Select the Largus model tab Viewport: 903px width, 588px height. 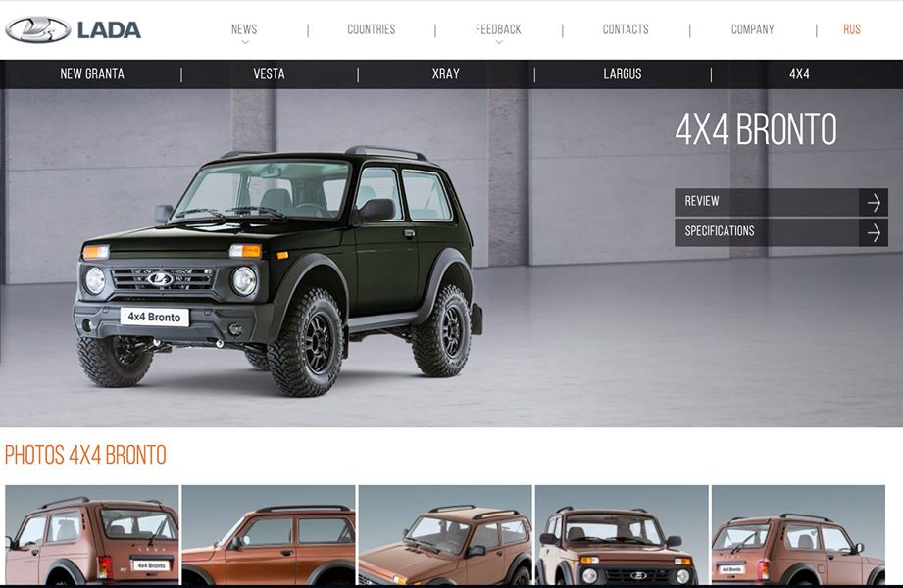[623, 73]
